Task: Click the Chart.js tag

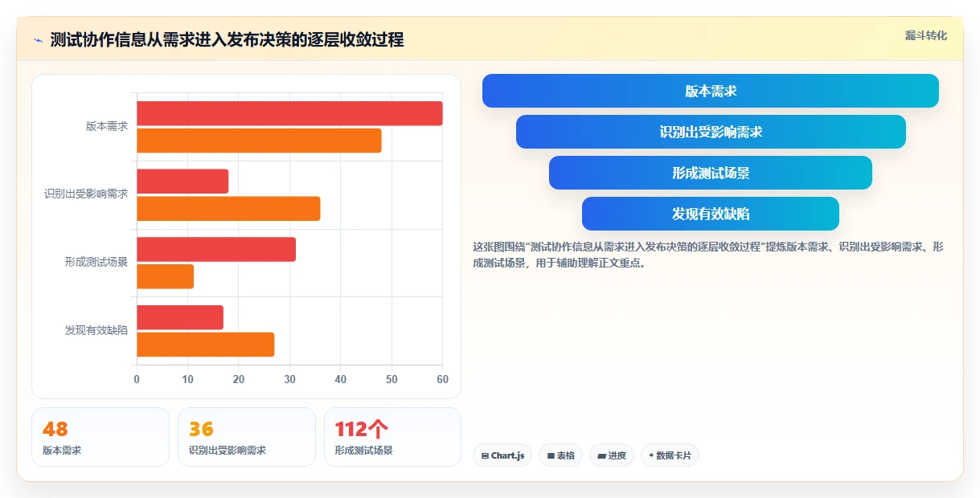Action: (x=502, y=455)
